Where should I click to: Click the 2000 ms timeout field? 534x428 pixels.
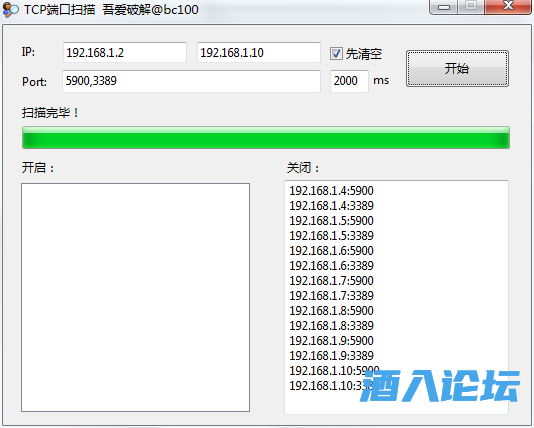coord(349,81)
